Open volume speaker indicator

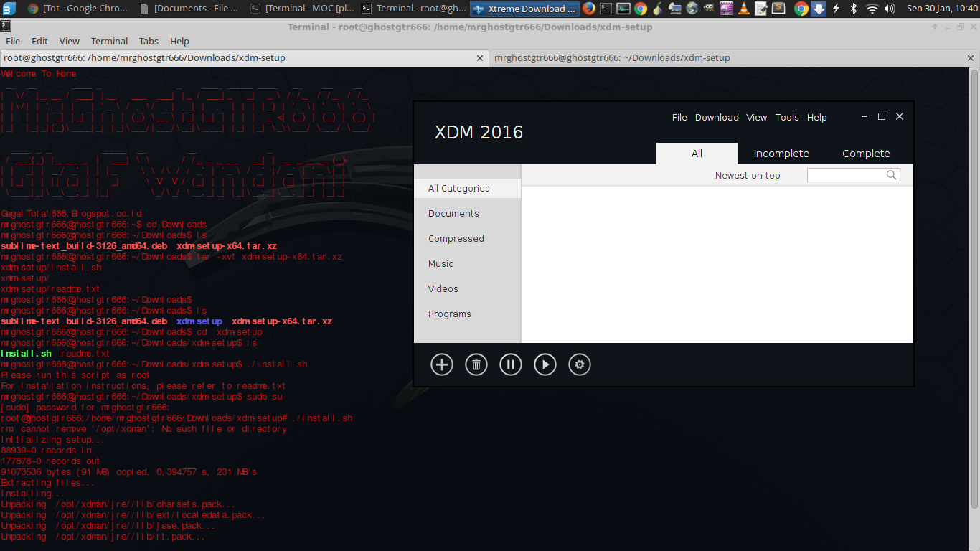click(x=891, y=9)
